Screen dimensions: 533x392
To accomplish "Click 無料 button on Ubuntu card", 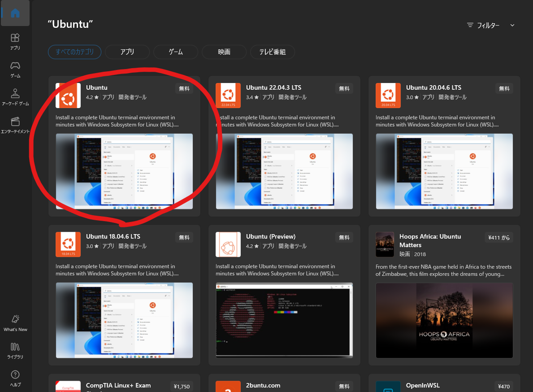I will coord(184,88).
